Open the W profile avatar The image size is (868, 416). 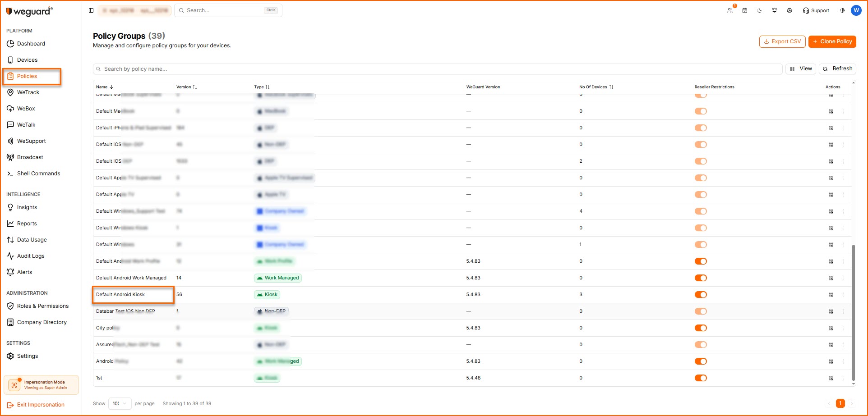click(x=856, y=10)
